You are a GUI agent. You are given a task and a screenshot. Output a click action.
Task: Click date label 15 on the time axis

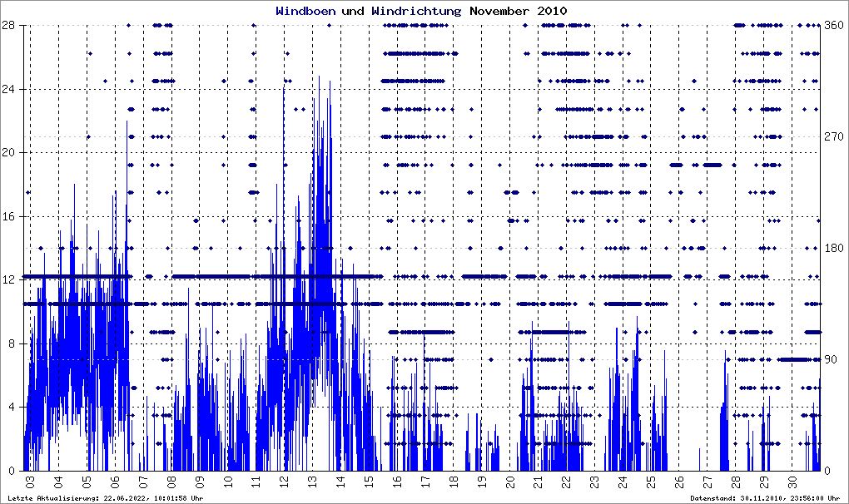(369, 482)
